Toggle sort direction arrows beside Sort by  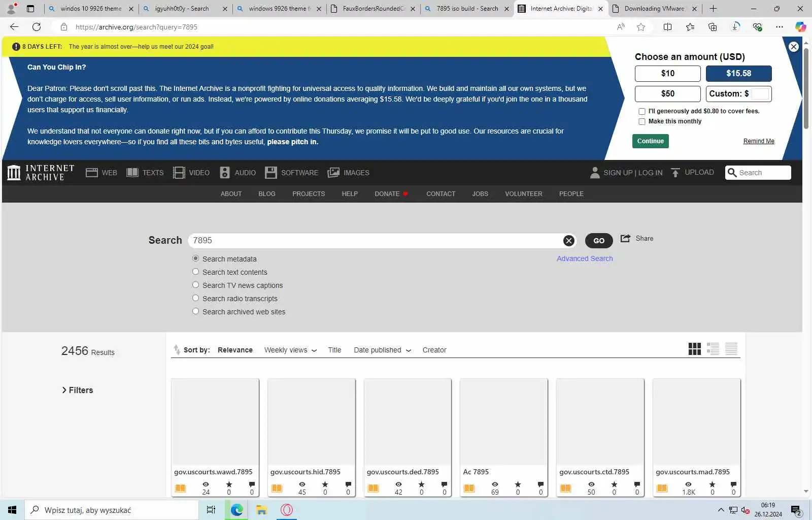177,349
